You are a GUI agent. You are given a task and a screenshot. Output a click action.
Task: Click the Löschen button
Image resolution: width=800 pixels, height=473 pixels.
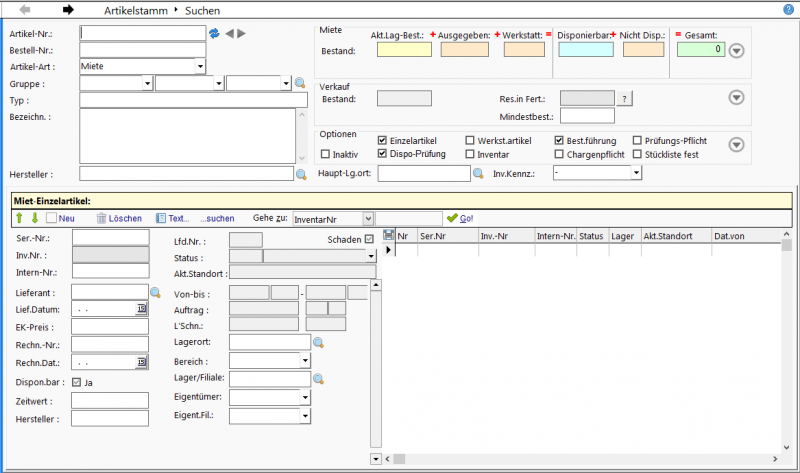click(119, 218)
